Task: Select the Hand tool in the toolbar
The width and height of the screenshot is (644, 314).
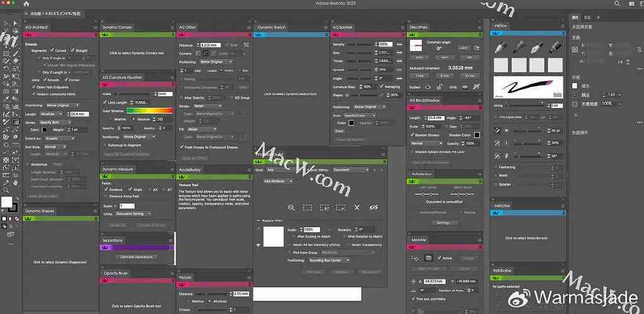Action: (16, 183)
